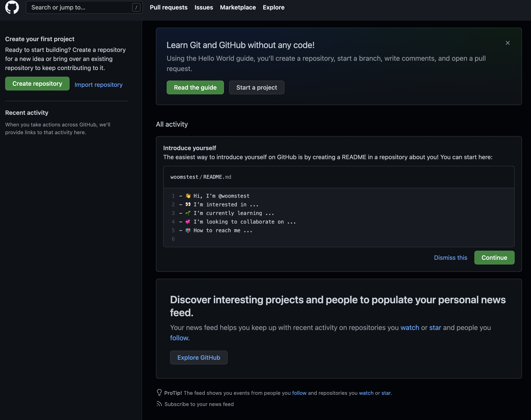531x420 pixels.
Task: Click the GitHub octocat logo
Action: pos(12,7)
